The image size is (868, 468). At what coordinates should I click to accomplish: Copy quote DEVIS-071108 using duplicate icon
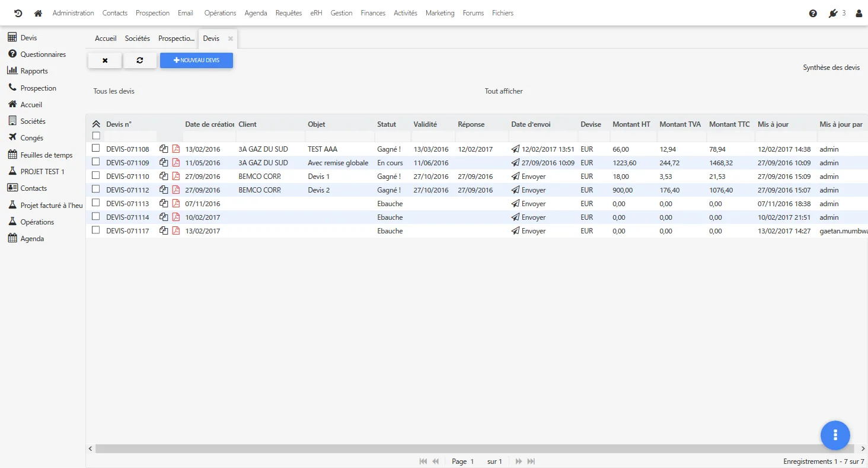pyautogui.click(x=164, y=149)
